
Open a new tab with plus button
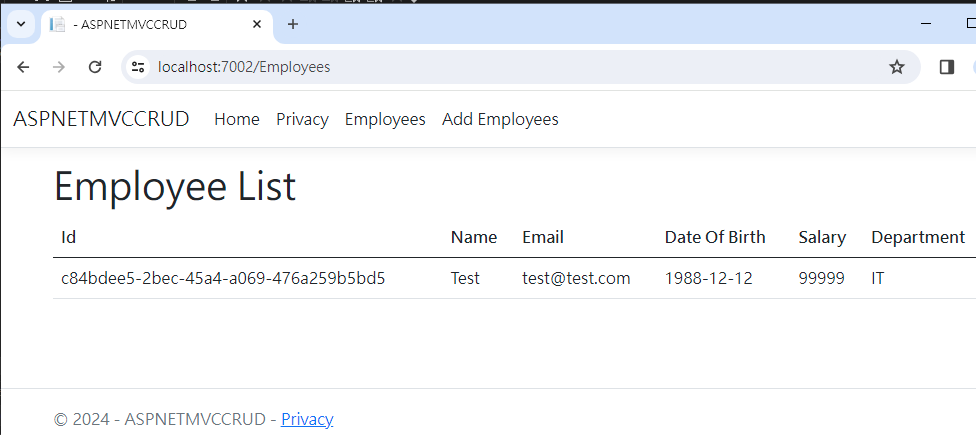pos(293,24)
